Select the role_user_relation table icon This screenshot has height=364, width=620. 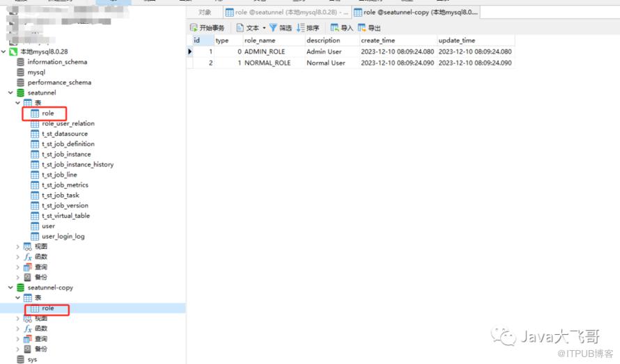(x=35, y=124)
